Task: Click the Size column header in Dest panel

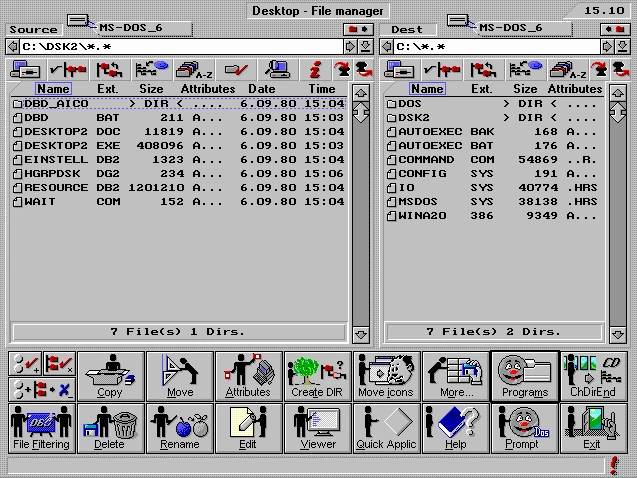Action: point(525,89)
